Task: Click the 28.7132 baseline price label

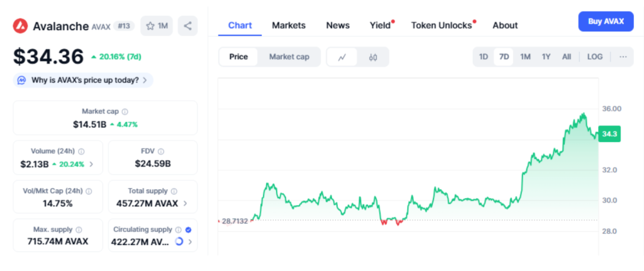Action: click(x=235, y=221)
